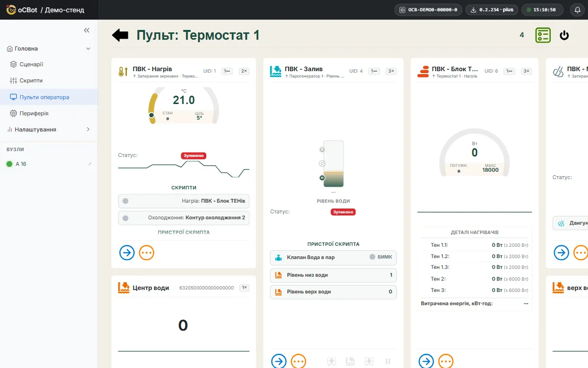Screen dimensions: 588x368
Task: Expand the Головна menu chevron
Action: [88, 49]
